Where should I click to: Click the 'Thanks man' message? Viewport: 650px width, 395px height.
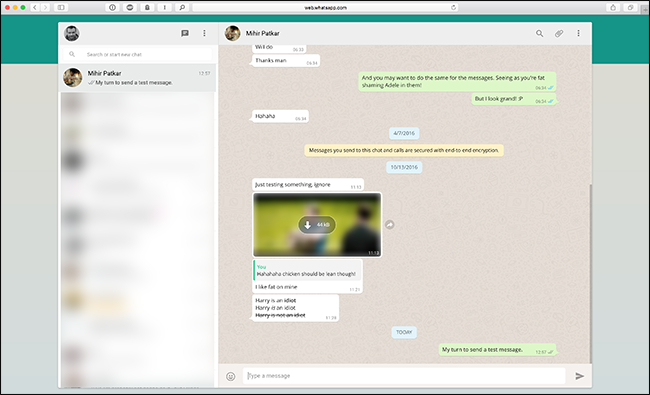[x=286, y=61]
